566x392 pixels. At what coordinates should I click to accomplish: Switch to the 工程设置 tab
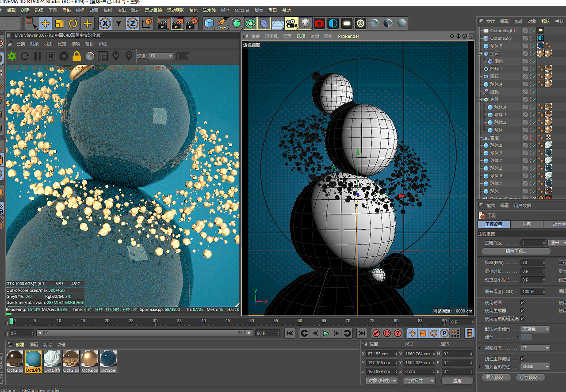pyautogui.click(x=494, y=225)
